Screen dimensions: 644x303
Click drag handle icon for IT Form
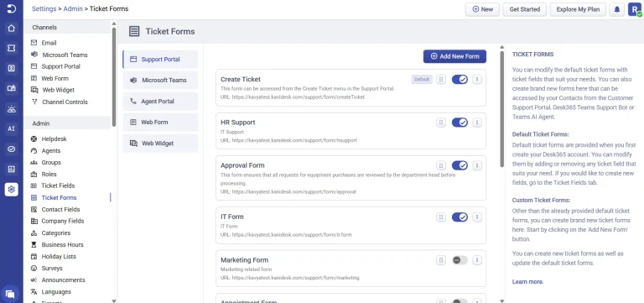point(441,217)
